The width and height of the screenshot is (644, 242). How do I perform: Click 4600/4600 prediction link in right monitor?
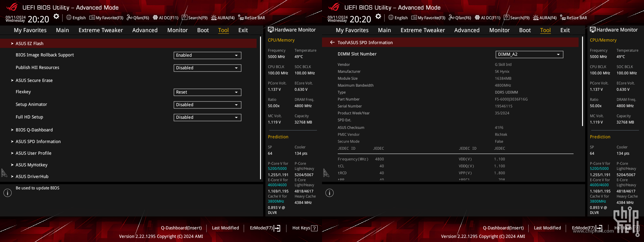click(x=599, y=185)
